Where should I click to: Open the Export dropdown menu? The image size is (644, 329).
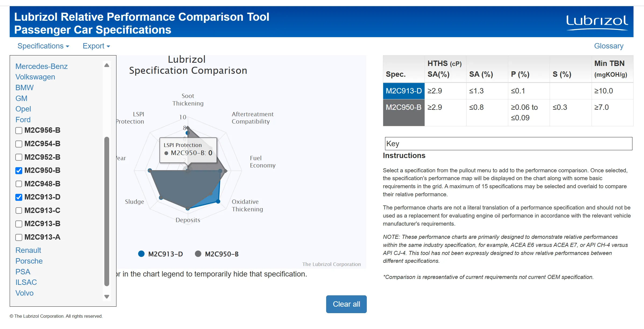(x=96, y=46)
